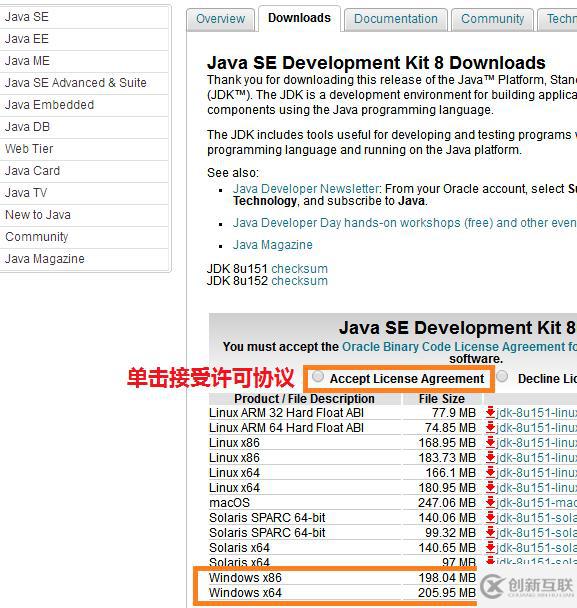
Task: Click the 77.9 MB file size cell
Action: 454,413
